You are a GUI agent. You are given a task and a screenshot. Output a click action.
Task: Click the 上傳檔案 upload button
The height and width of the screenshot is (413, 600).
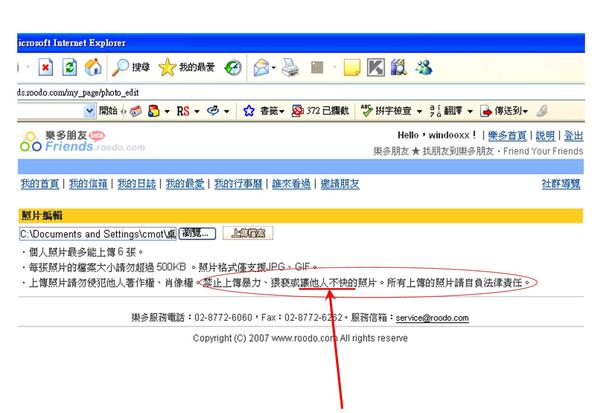pos(248,233)
